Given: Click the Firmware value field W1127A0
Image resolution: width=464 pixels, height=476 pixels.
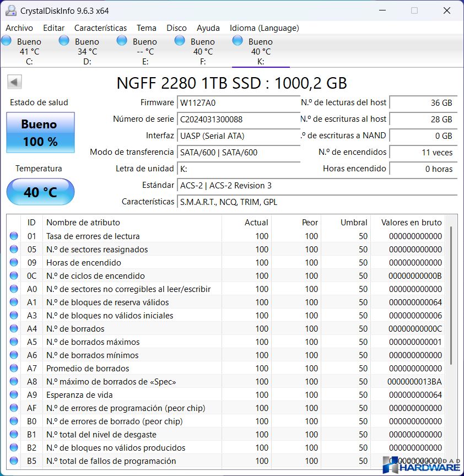Looking at the screenshot, I should tap(239, 103).
